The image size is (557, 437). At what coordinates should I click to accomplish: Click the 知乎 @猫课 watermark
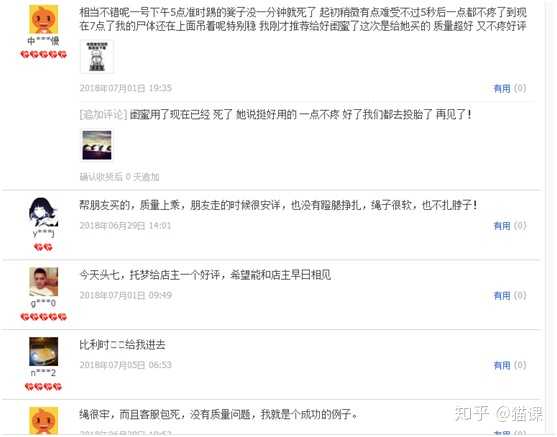pos(499,414)
